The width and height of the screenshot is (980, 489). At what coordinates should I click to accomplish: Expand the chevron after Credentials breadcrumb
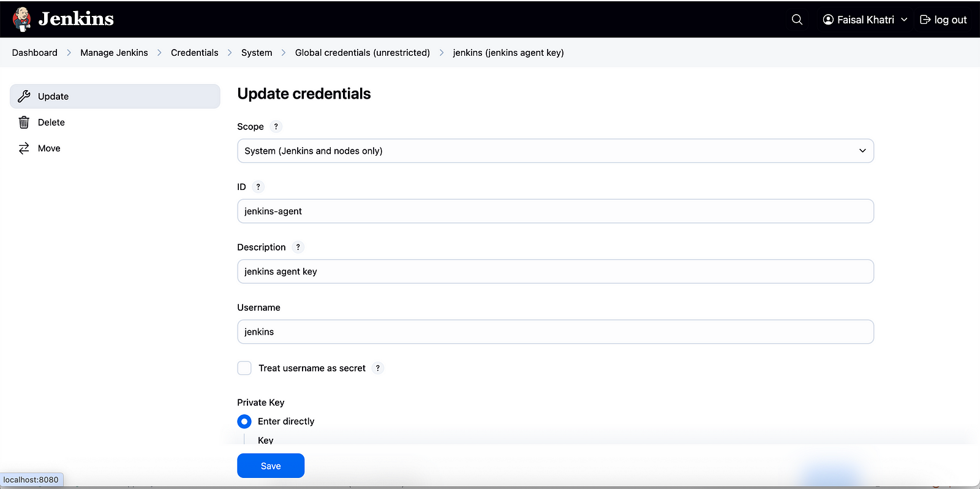[x=230, y=53]
